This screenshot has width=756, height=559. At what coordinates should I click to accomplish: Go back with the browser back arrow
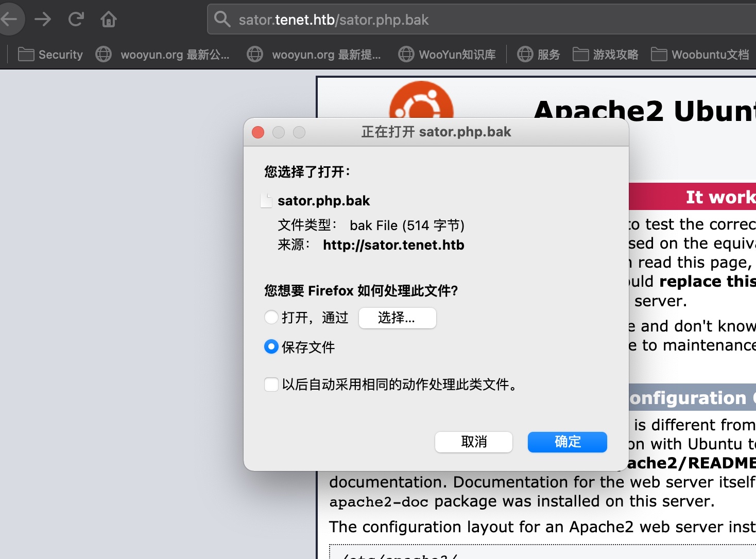tap(9, 19)
